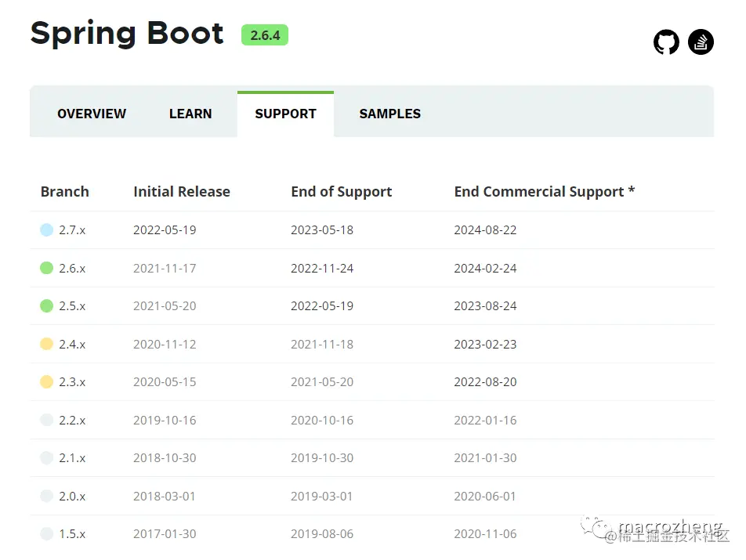This screenshot has height=560, width=746.
Task: Click the Spring Boot heading
Action: 127,34
